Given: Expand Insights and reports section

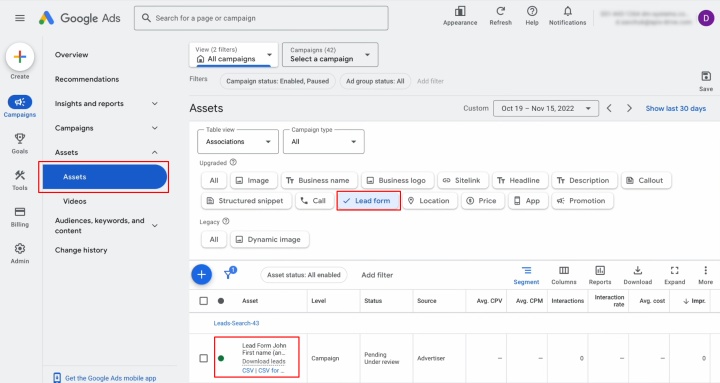Looking at the screenshot, I should (x=155, y=104).
